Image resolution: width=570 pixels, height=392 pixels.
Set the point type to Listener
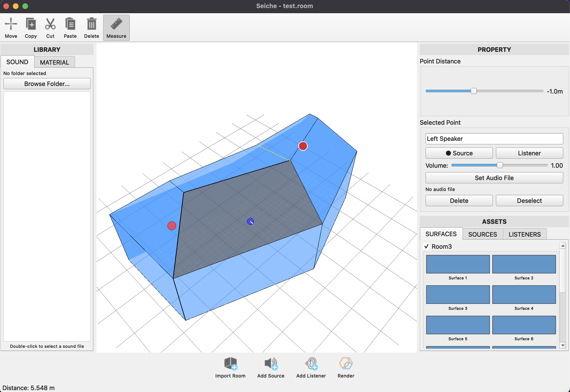tap(529, 153)
